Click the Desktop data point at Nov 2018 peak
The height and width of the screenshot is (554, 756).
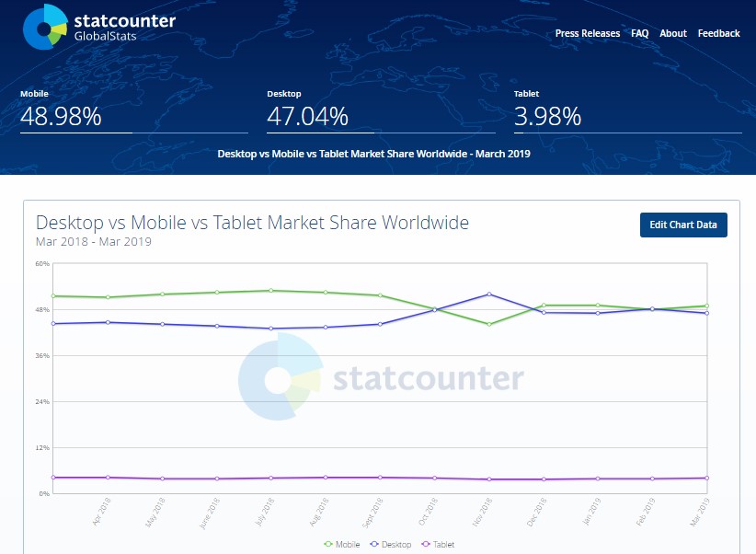(489, 294)
